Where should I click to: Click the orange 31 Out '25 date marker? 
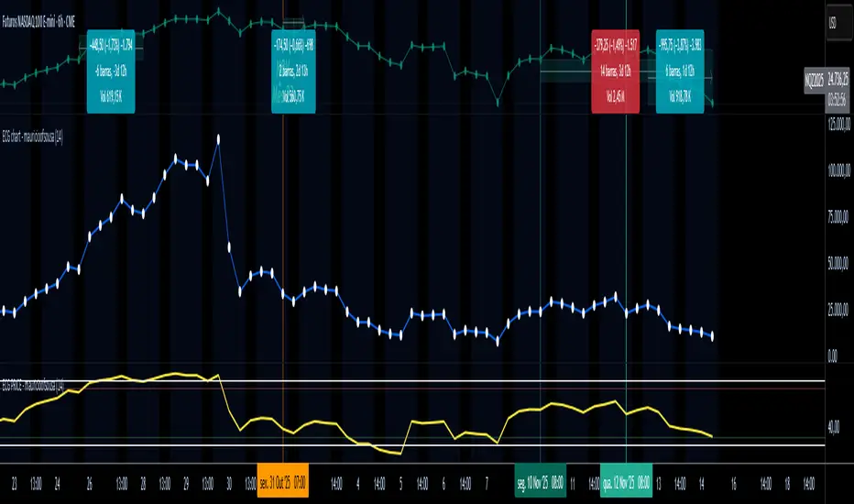click(x=282, y=480)
